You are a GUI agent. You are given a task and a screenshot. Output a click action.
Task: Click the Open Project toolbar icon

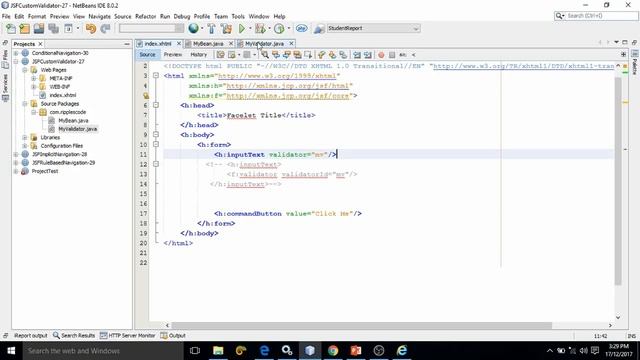tap(39, 29)
